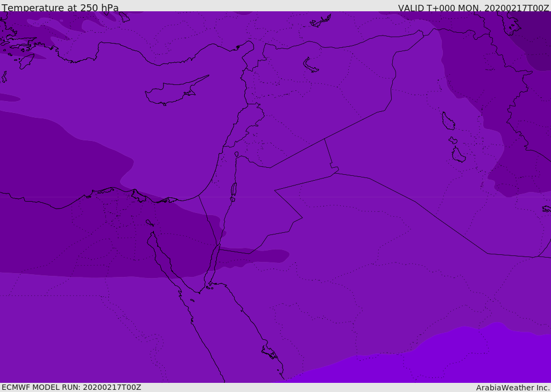Click the small Lake Habbaniyah outline
The height and width of the screenshot is (392, 551).
[x=453, y=140]
